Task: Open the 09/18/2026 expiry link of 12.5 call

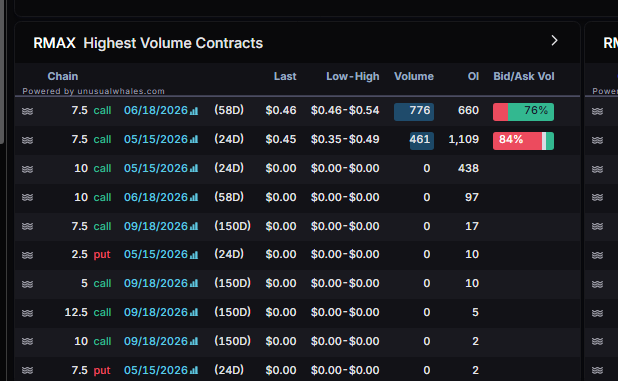Action: [x=156, y=312]
